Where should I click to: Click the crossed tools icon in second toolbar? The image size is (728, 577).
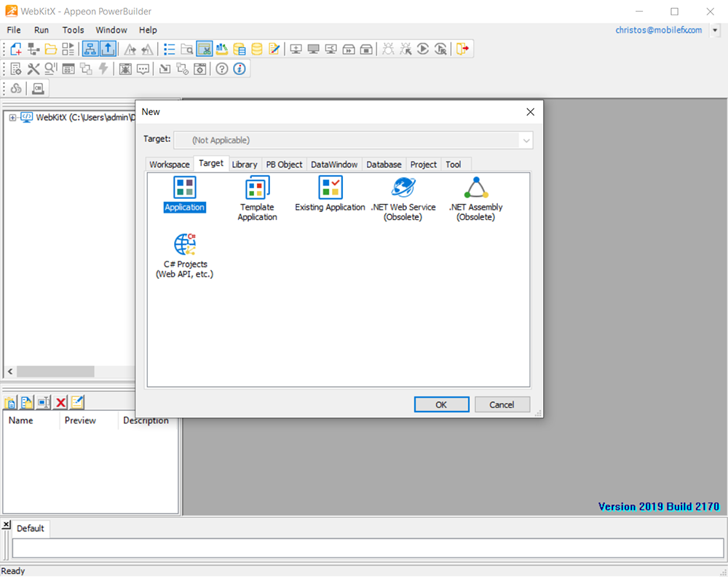click(x=33, y=68)
